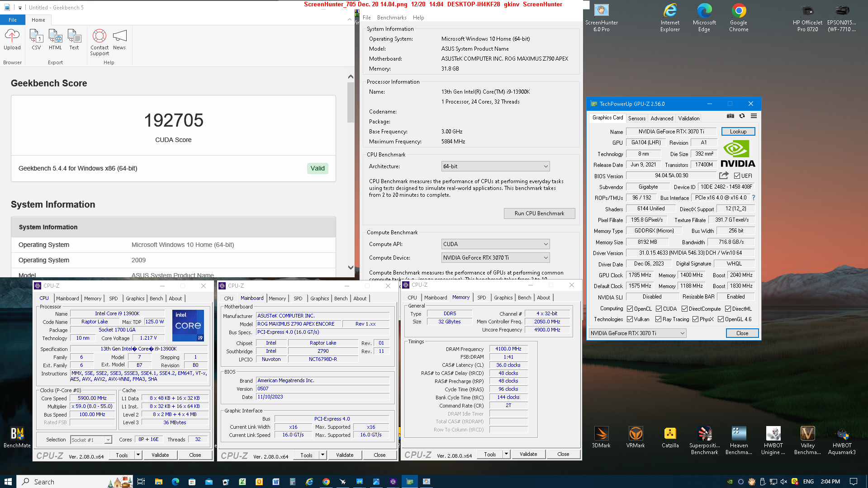This screenshot has width=868, height=488.
Task: Take a GPU-Z screenshot with camera icon
Action: click(730, 116)
